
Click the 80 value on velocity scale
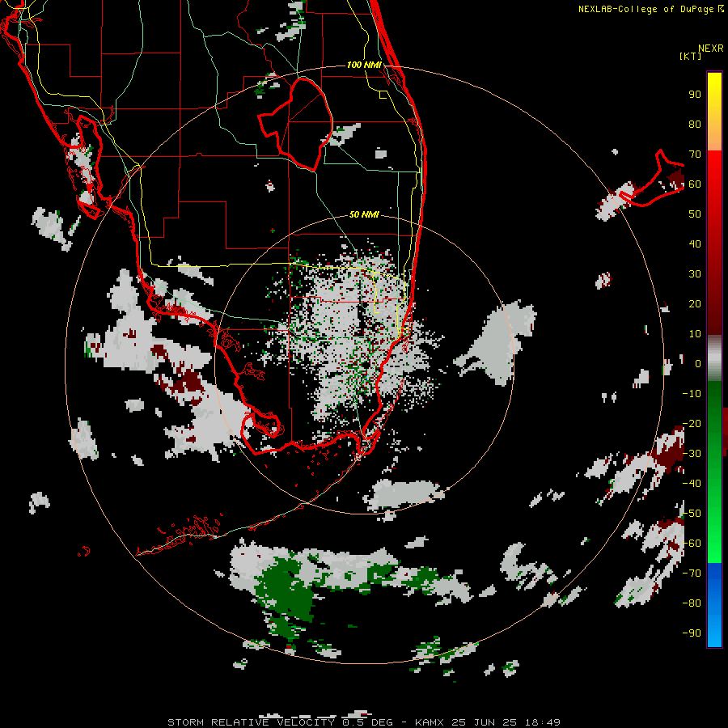pos(695,124)
